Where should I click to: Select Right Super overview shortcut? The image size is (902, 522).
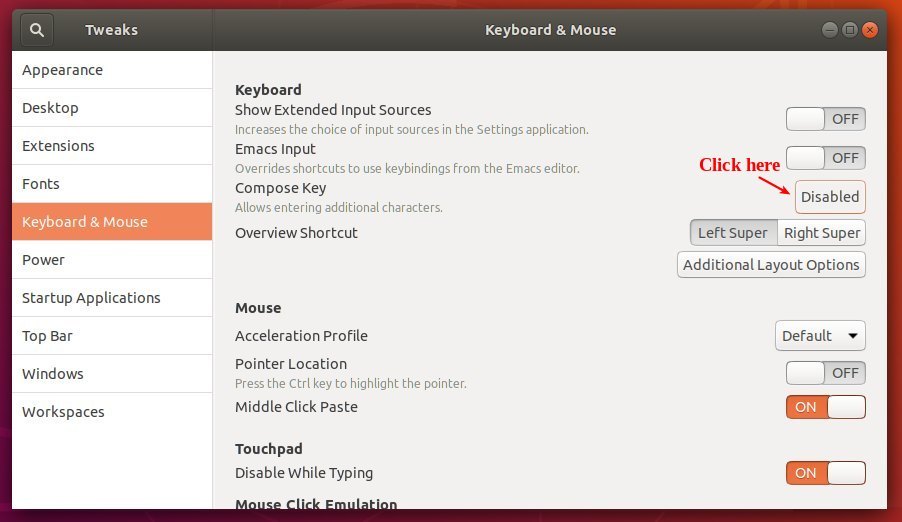click(x=821, y=233)
